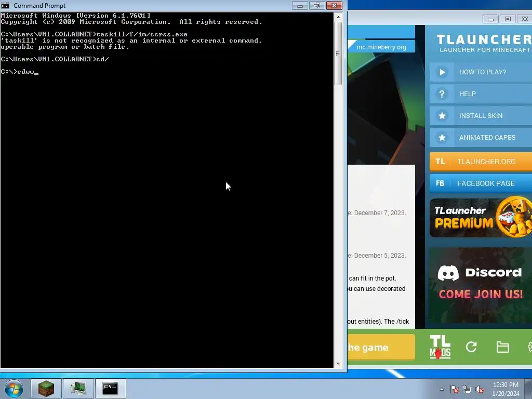Open TL Mods icon in TLauncher bottom bar
The height and width of the screenshot is (399, 532).
[440, 347]
